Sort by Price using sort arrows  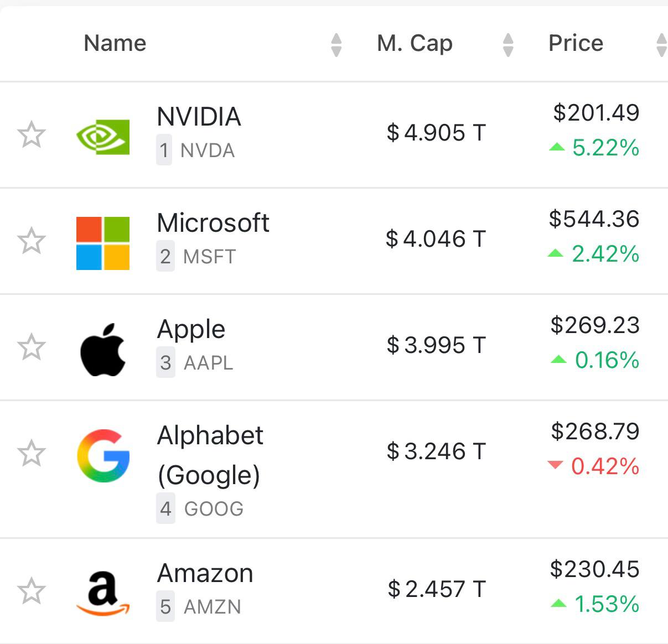[x=661, y=45]
